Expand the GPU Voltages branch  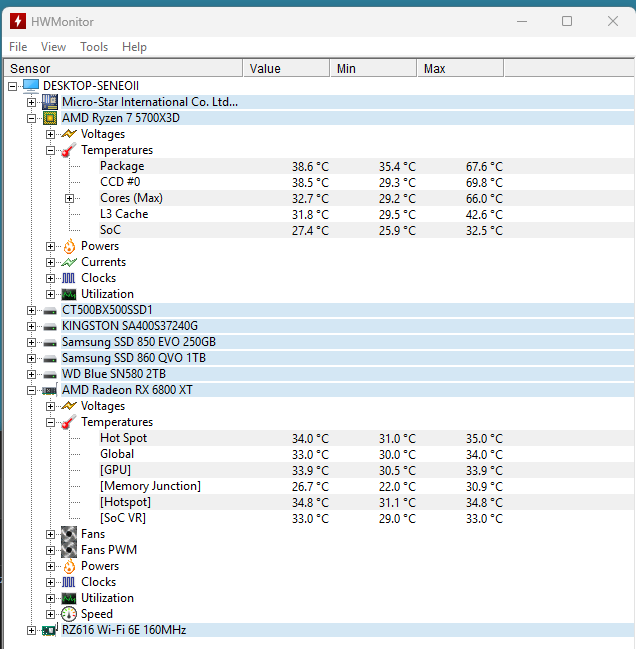[x=50, y=406]
